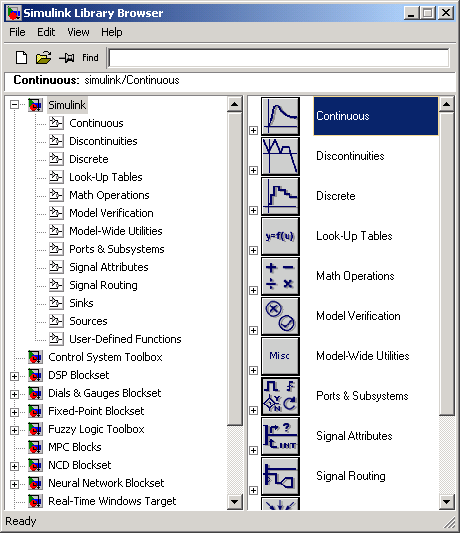Select Look-Up Tables label in right pane

click(x=354, y=236)
